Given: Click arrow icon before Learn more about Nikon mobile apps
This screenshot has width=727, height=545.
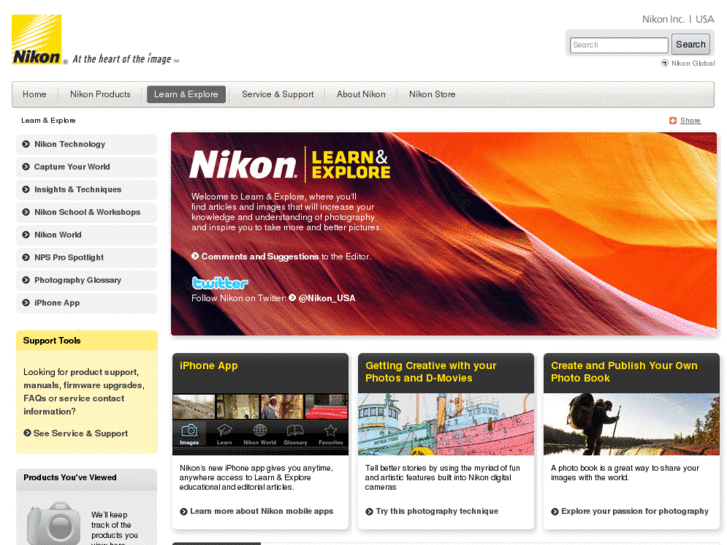Looking at the screenshot, I should point(184,512).
